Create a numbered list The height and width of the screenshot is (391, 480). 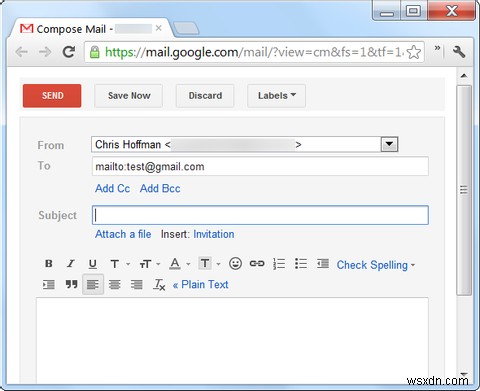coord(279,264)
